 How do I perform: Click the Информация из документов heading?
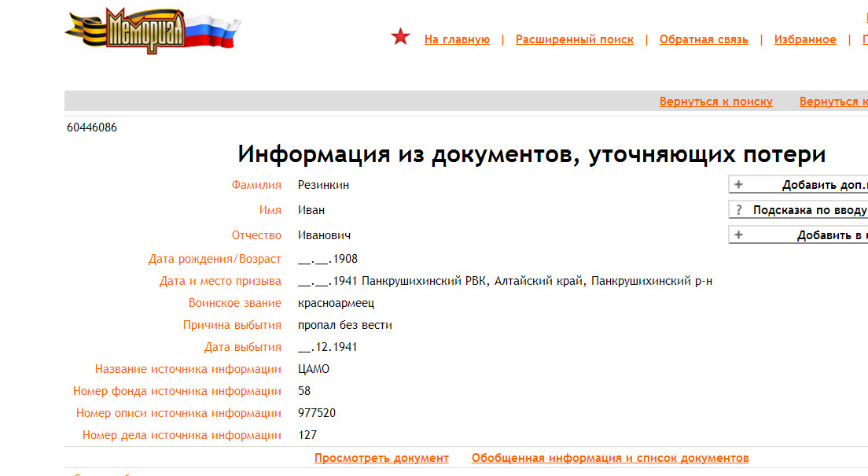(x=531, y=154)
